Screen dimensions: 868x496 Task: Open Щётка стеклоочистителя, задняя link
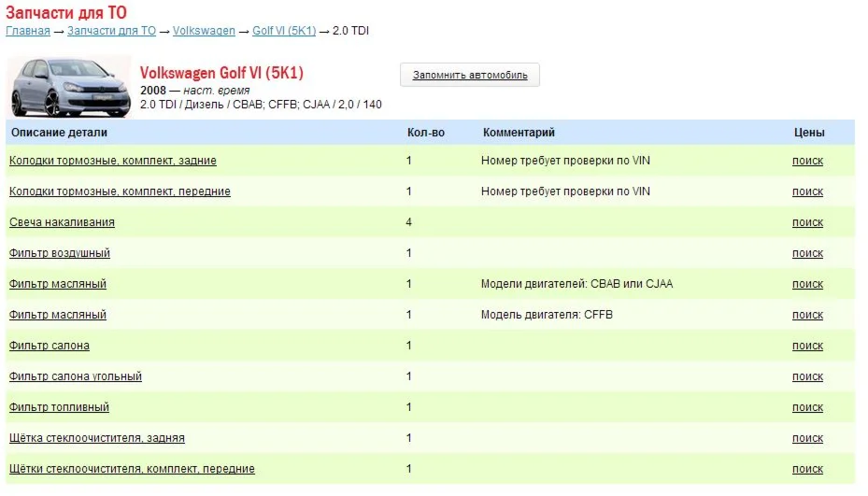pyautogui.click(x=97, y=438)
